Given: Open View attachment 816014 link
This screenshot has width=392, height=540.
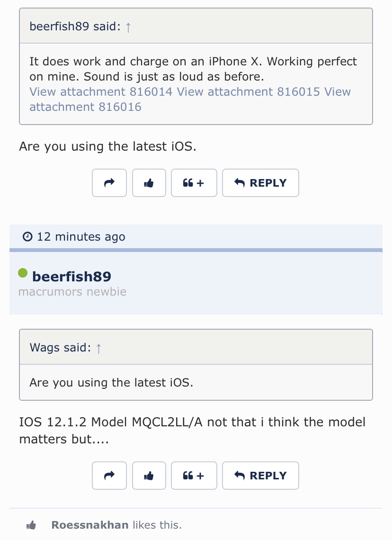Looking at the screenshot, I should click(101, 91).
